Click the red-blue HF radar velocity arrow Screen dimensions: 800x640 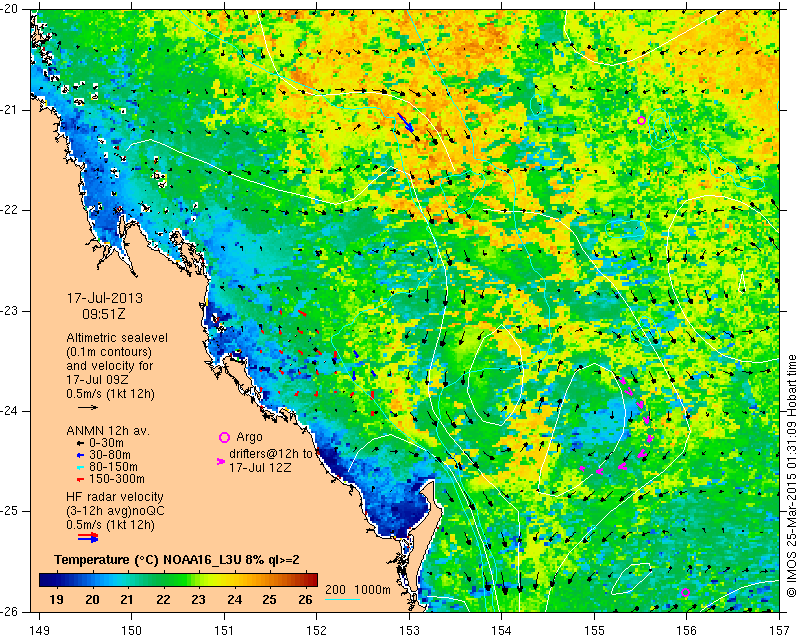(88, 537)
